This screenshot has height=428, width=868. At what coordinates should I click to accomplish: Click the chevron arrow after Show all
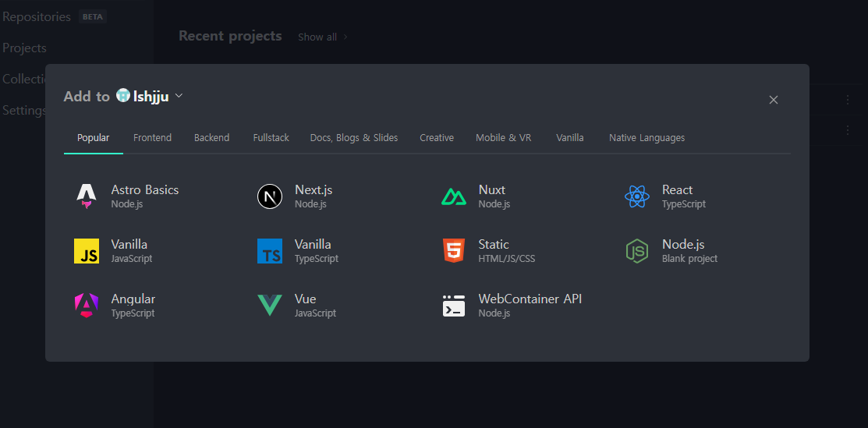[x=345, y=37]
